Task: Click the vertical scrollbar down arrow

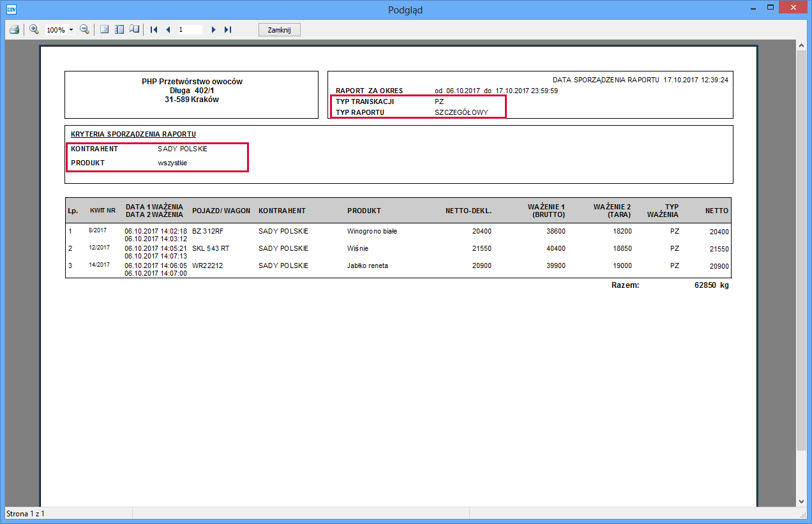Action: point(802,502)
